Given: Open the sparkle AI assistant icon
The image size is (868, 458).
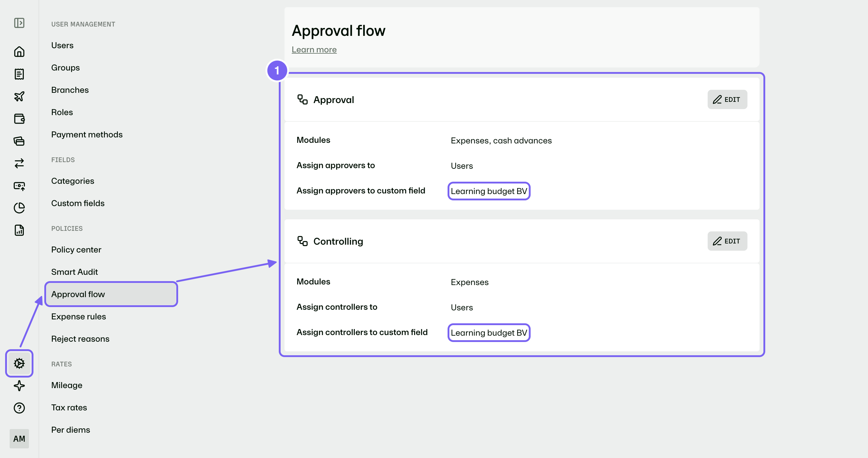Looking at the screenshot, I should pos(19,386).
